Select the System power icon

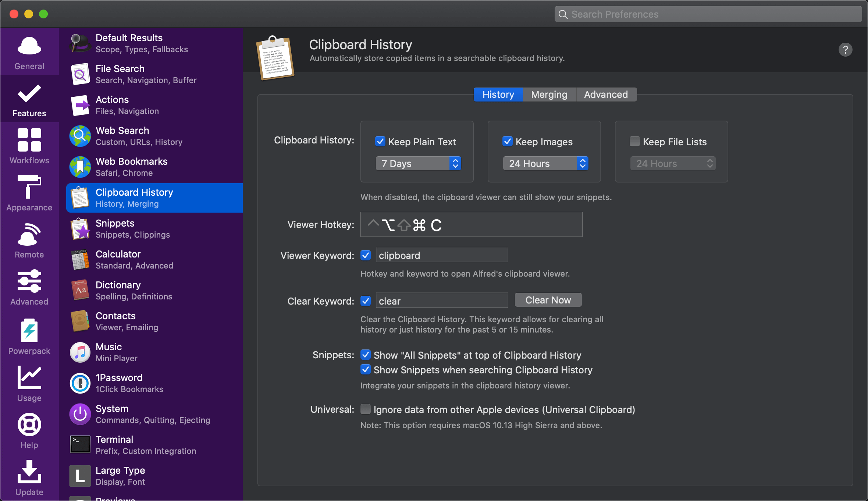click(x=80, y=414)
